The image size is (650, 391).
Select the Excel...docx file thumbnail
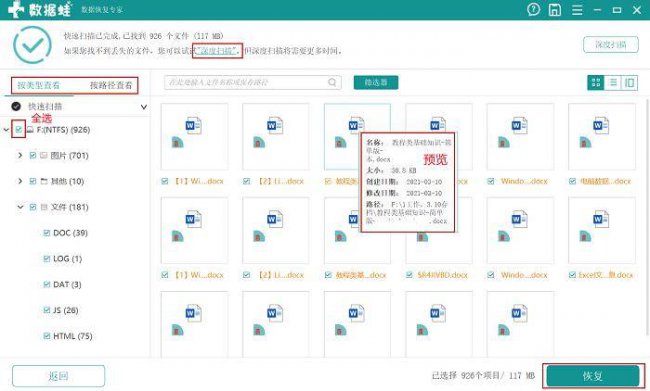[602, 231]
